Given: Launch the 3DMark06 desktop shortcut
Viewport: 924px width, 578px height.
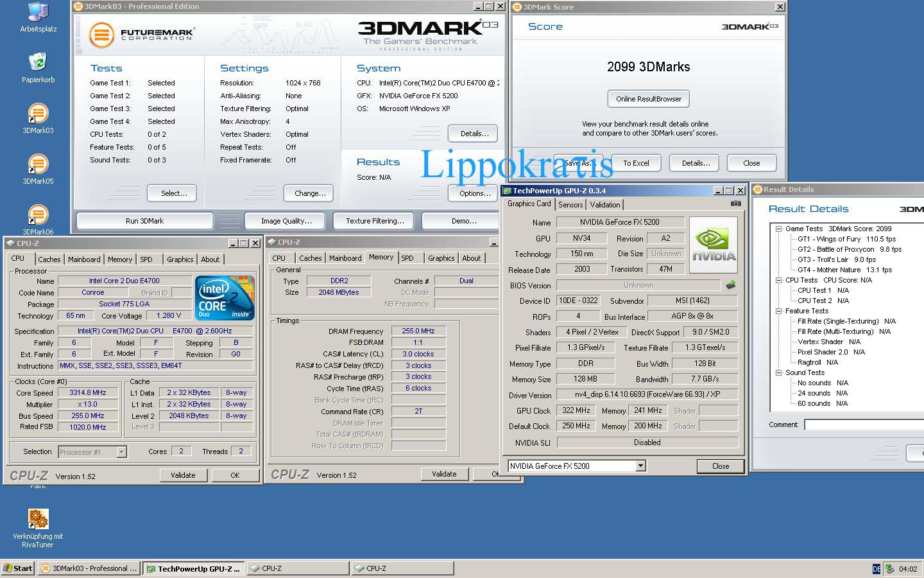Looking at the screenshot, I should click(38, 219).
